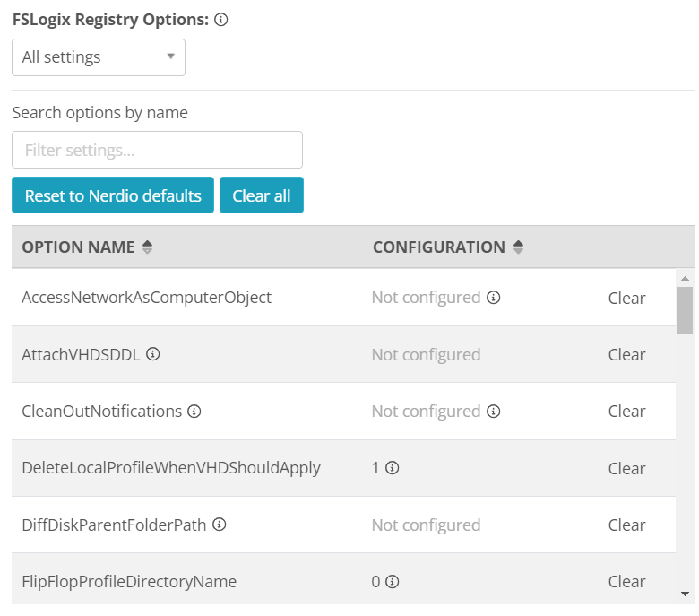This screenshot has height=616, width=699.
Task: Click info icon beside DeleteLocalProfileWhenVHDShouldApply value 1
Action: 393,468
